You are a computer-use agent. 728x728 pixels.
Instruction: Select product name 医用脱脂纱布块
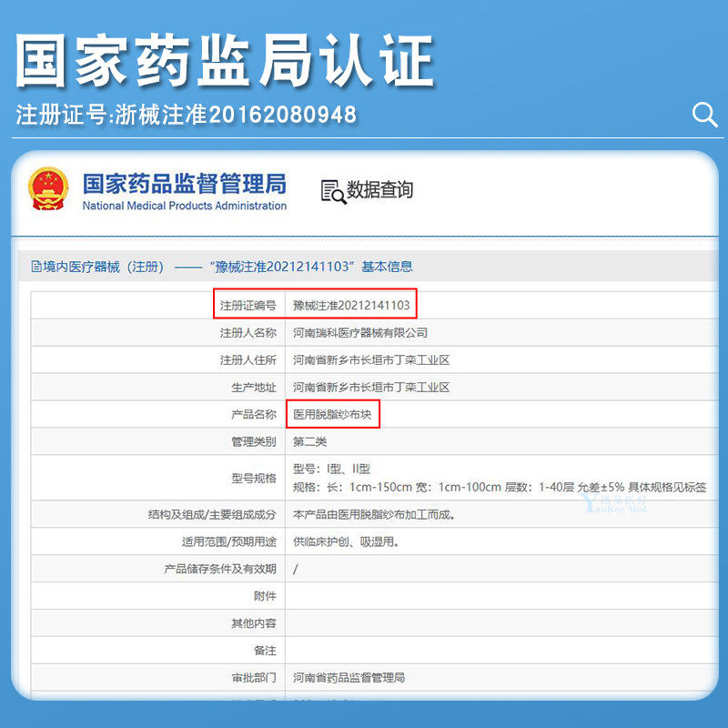pyautogui.click(x=332, y=414)
